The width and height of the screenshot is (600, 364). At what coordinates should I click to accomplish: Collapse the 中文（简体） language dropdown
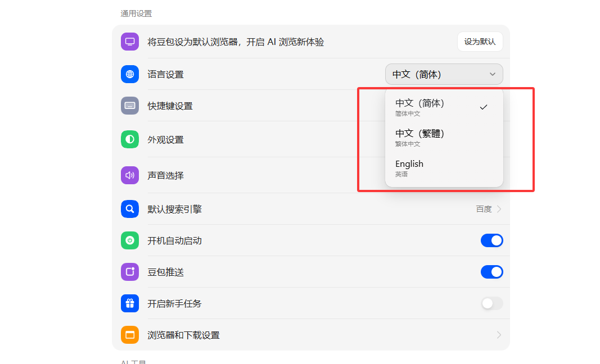(x=444, y=74)
